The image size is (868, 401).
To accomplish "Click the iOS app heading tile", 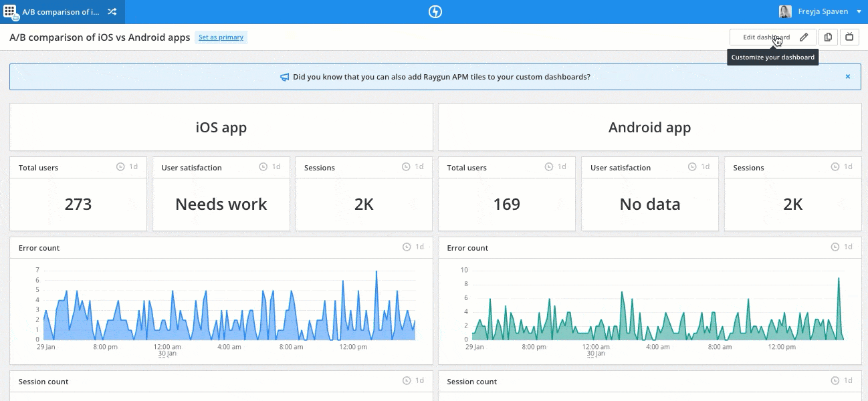I will point(221,127).
